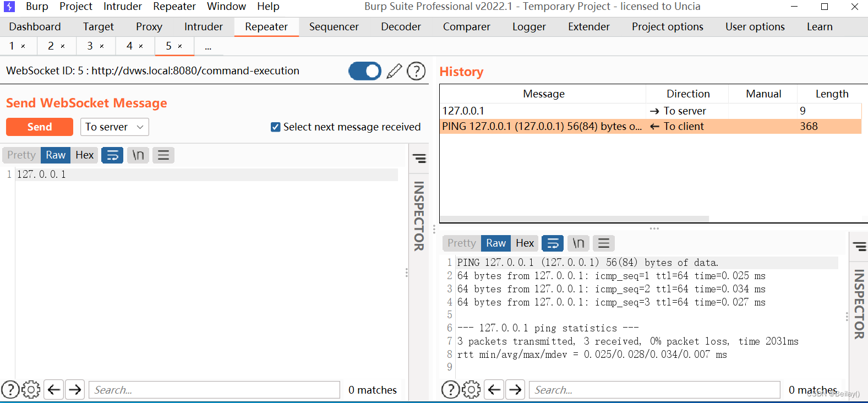
Task: Toggle word wrap in response viewer
Action: click(553, 243)
